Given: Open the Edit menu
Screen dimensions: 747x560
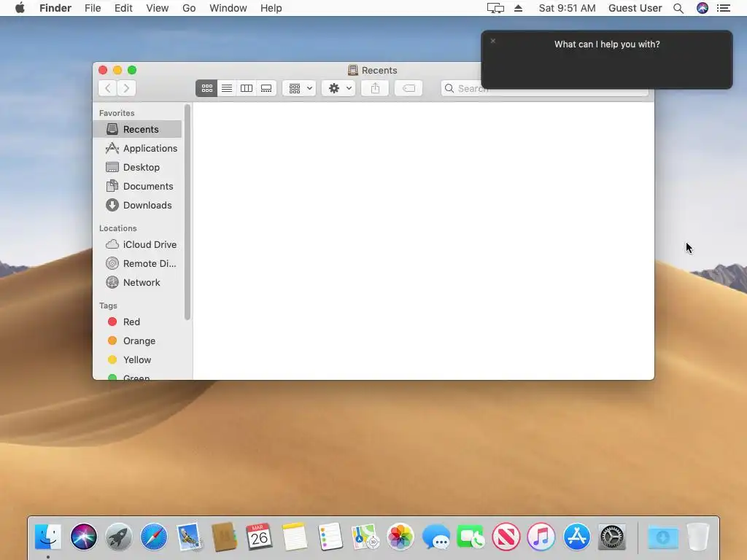Looking at the screenshot, I should pos(123,8).
